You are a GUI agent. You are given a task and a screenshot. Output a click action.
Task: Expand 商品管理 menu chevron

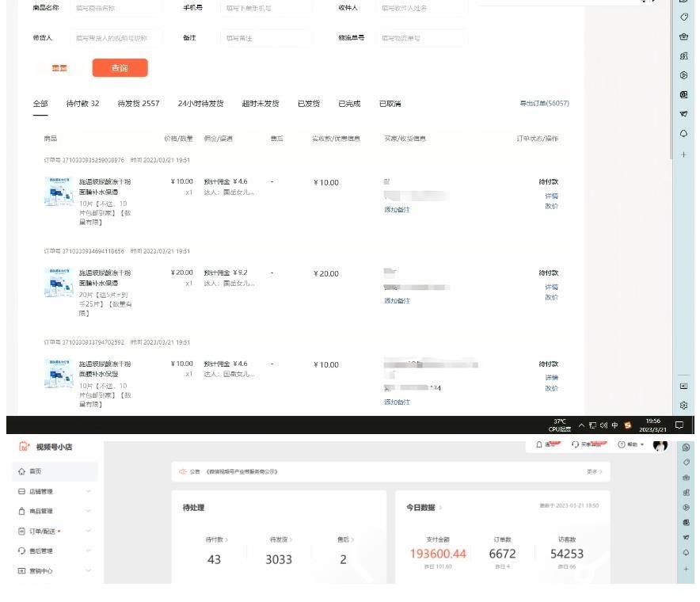tap(89, 511)
